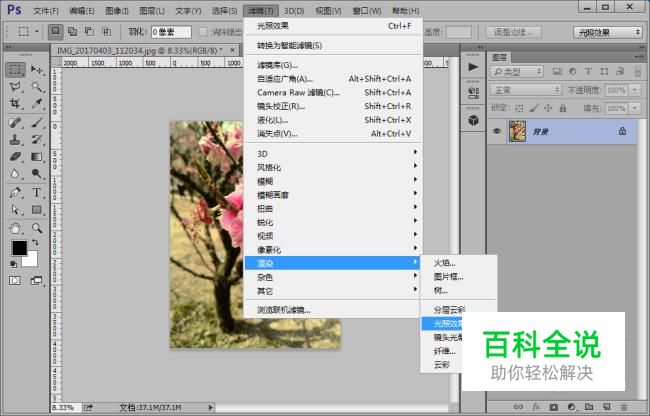
Task: Toggle adjustment layer filter
Action: (x=572, y=72)
